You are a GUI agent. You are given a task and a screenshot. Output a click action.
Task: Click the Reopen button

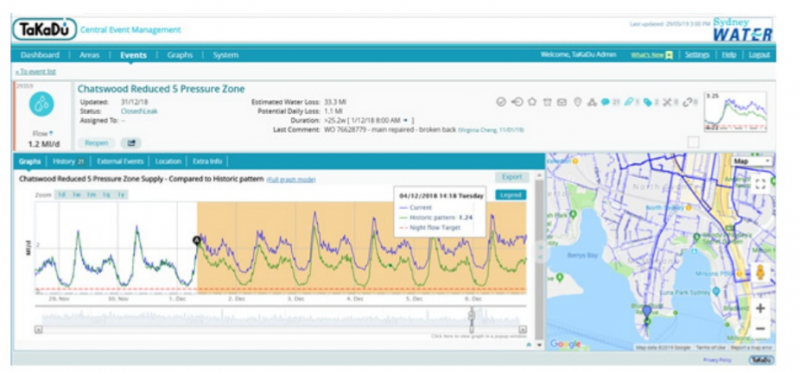[x=96, y=143]
